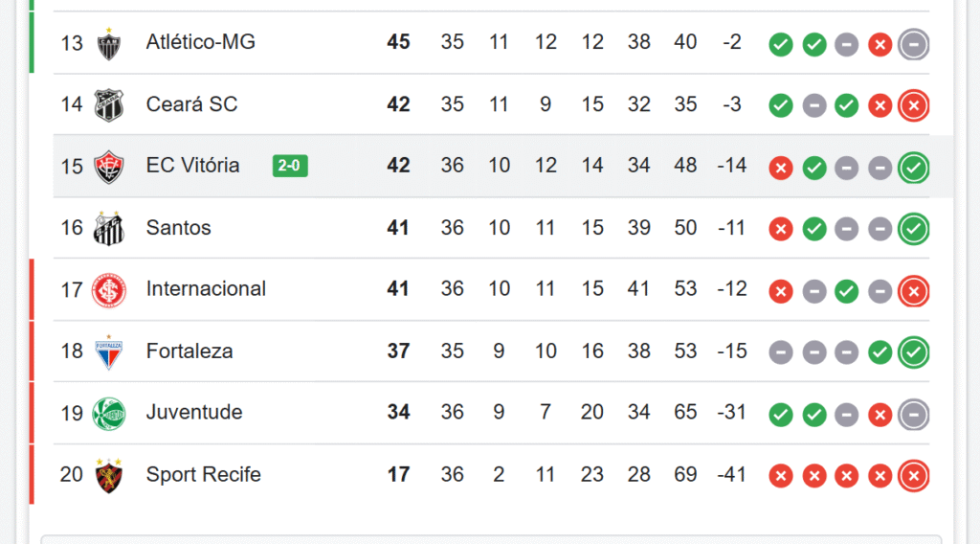
Task: Click the Ceará SC club crest
Action: [x=109, y=105]
